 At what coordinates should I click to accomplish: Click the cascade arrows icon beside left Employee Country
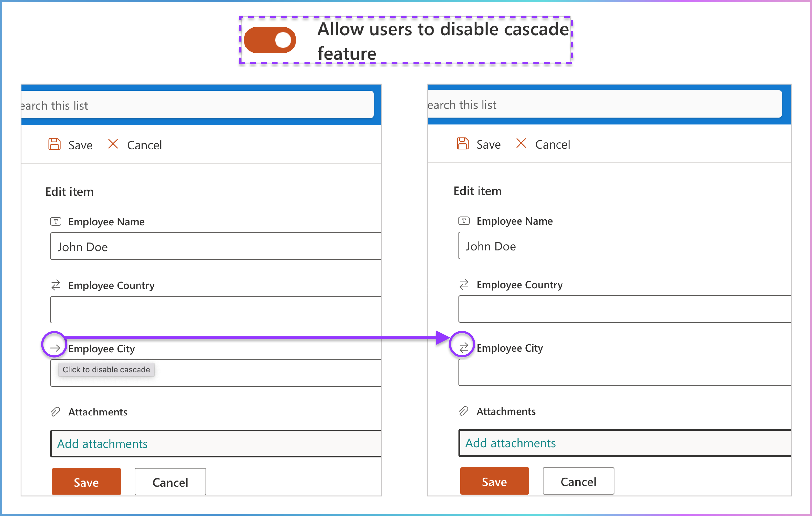pyautogui.click(x=56, y=285)
